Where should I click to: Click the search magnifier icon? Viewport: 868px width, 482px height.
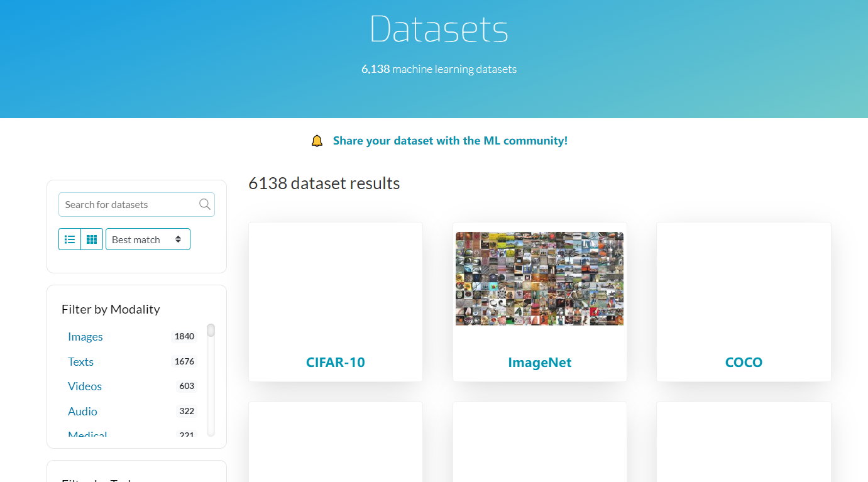tap(205, 204)
